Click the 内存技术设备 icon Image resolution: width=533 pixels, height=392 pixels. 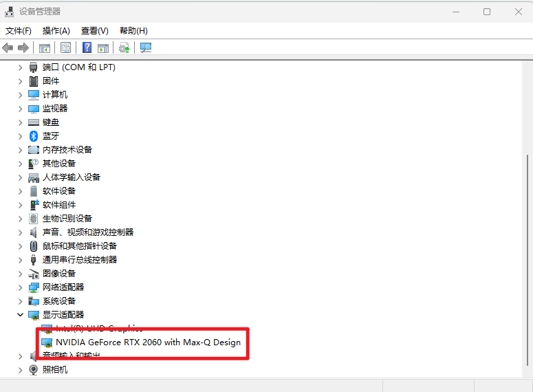33,150
